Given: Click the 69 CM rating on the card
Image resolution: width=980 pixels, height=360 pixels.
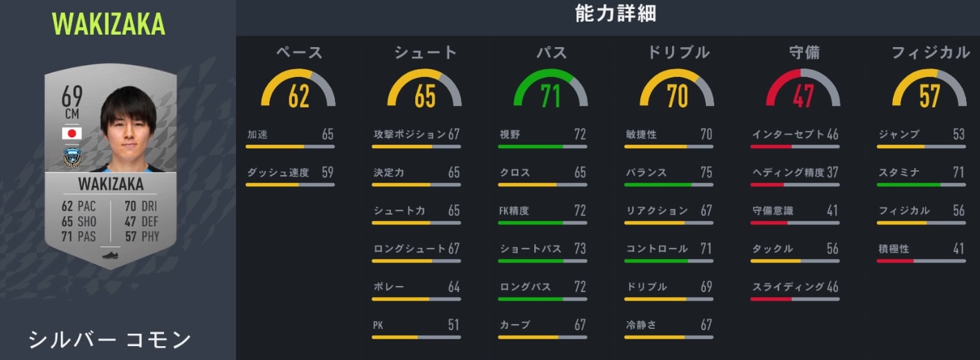Looking at the screenshot, I should (x=72, y=102).
